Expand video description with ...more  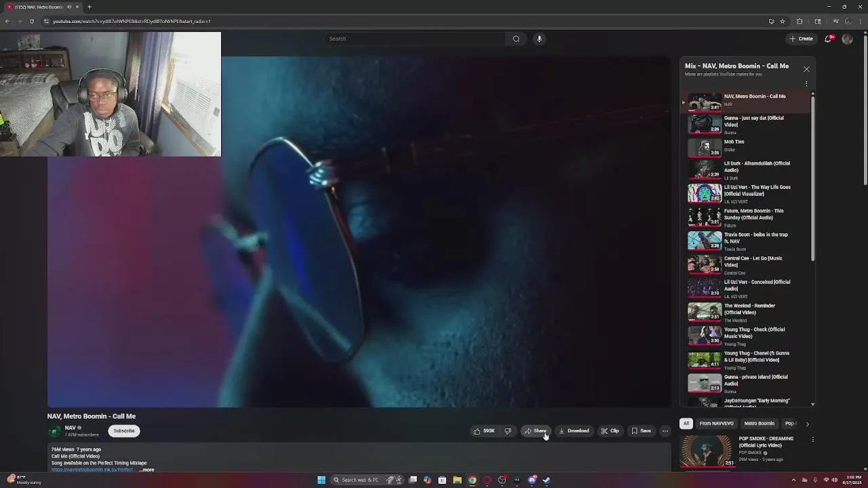tap(146, 470)
